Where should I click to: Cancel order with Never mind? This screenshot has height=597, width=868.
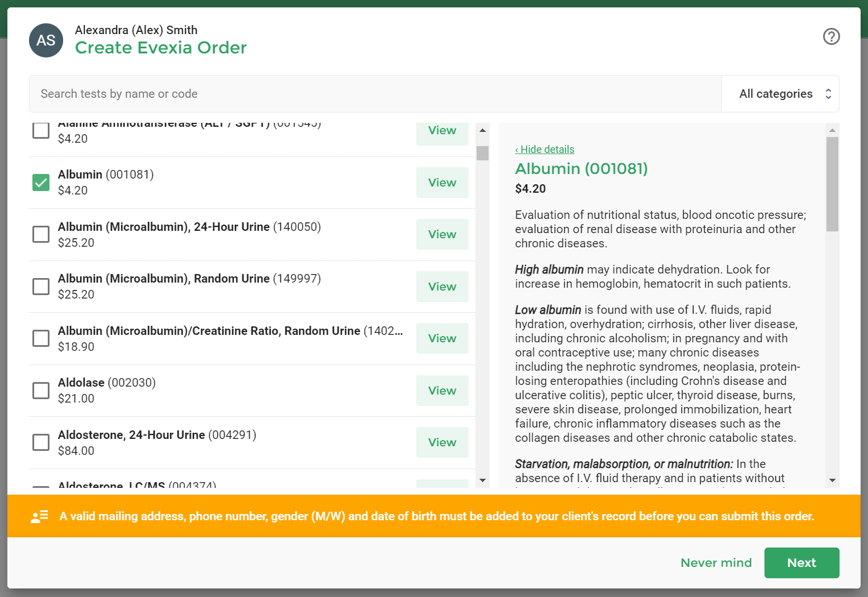point(716,563)
